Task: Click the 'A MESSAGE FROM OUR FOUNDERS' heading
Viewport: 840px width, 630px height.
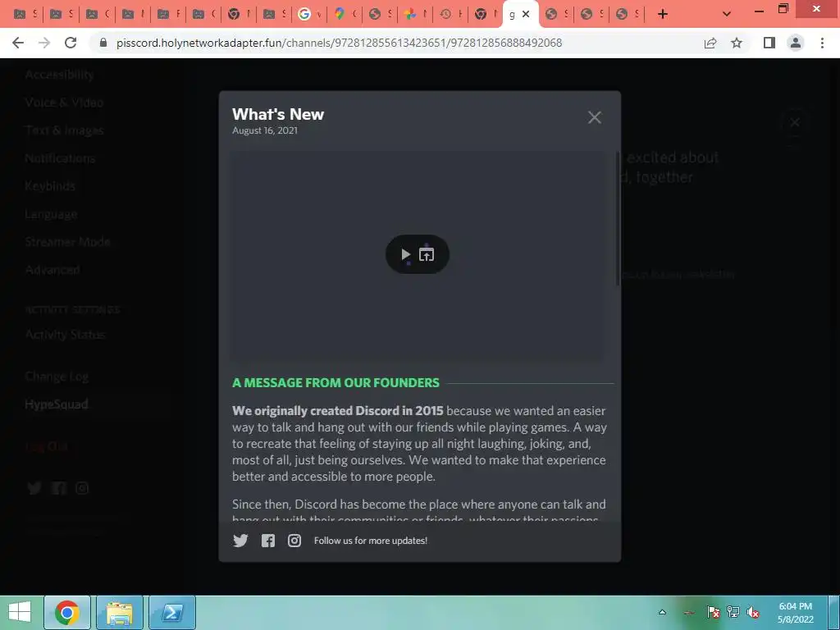Action: click(x=336, y=382)
